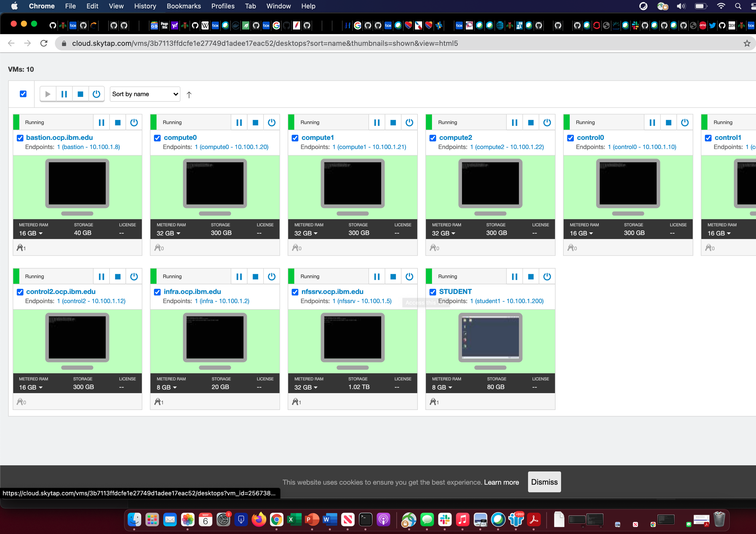Image resolution: width=756 pixels, height=534 pixels.
Task: Open the Bookmarks menu
Action: [x=184, y=6]
